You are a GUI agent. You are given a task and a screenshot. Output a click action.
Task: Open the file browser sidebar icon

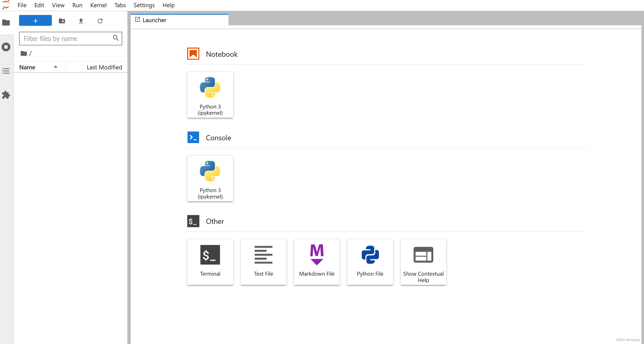(6, 23)
